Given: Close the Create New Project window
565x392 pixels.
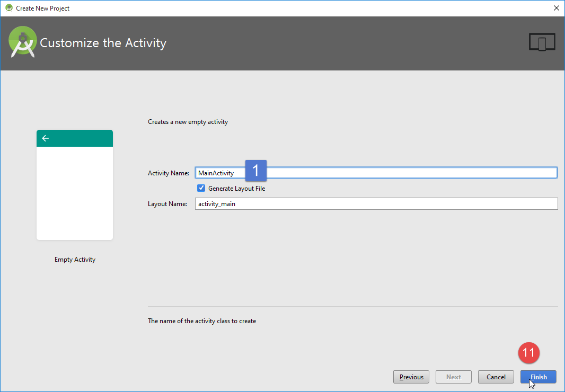Looking at the screenshot, I should tap(556, 8).
